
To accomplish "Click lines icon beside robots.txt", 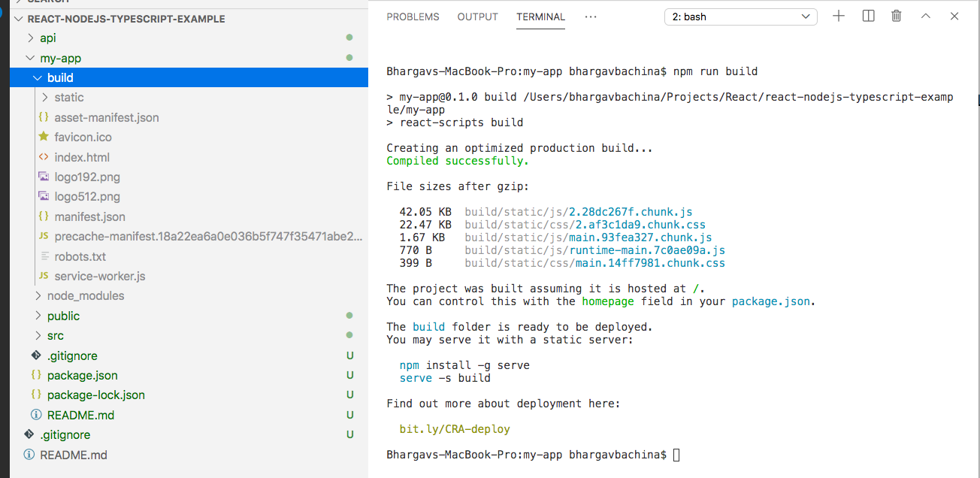I will (44, 256).
